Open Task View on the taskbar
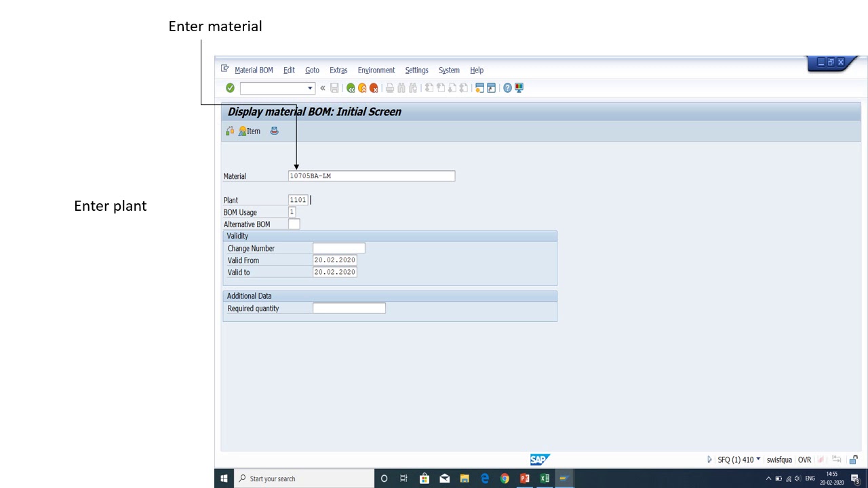Screen dimensions: 868x488 click(403, 479)
